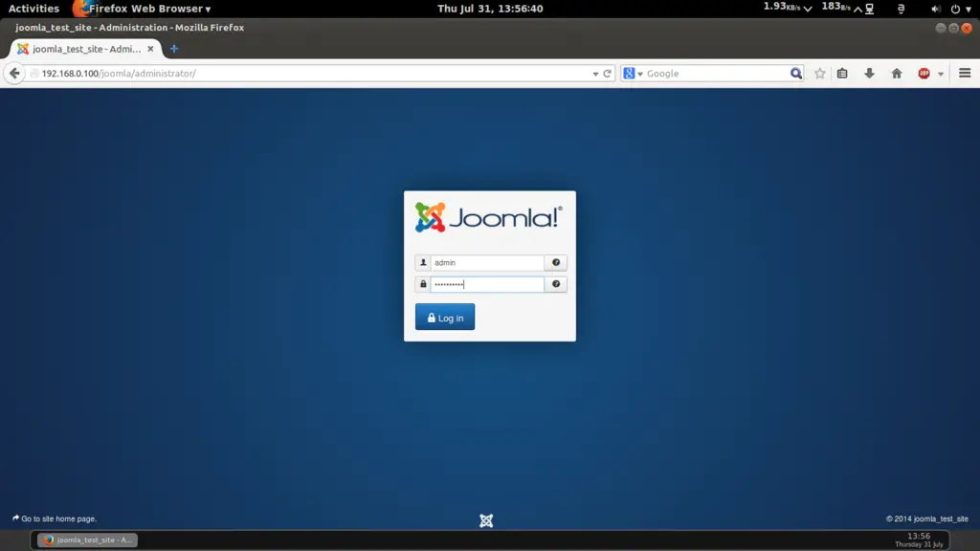Viewport: 980px width, 551px height.
Task: Expand the Adblock Plus dropdown arrow
Action: [941, 74]
